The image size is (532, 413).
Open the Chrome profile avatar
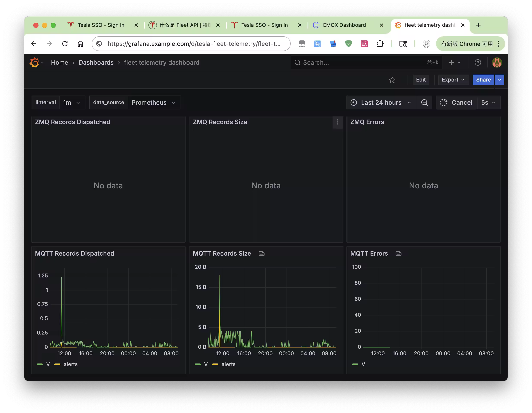tap(426, 44)
